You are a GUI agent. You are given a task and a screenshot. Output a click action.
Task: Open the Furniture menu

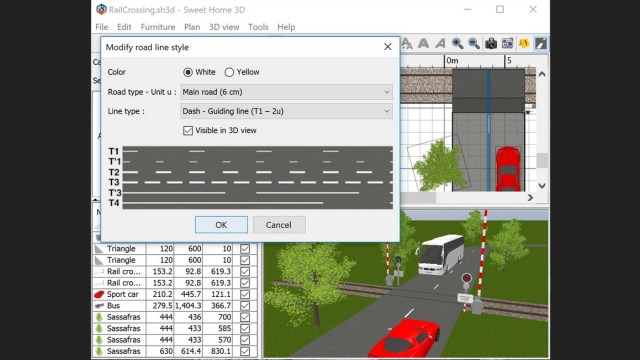tap(158, 27)
